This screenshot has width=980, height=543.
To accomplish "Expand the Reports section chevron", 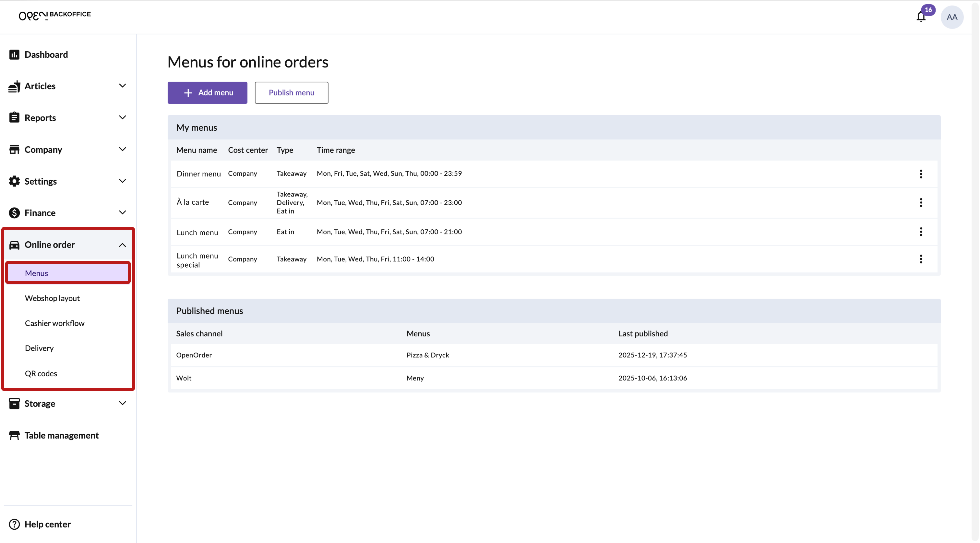I will 122,117.
